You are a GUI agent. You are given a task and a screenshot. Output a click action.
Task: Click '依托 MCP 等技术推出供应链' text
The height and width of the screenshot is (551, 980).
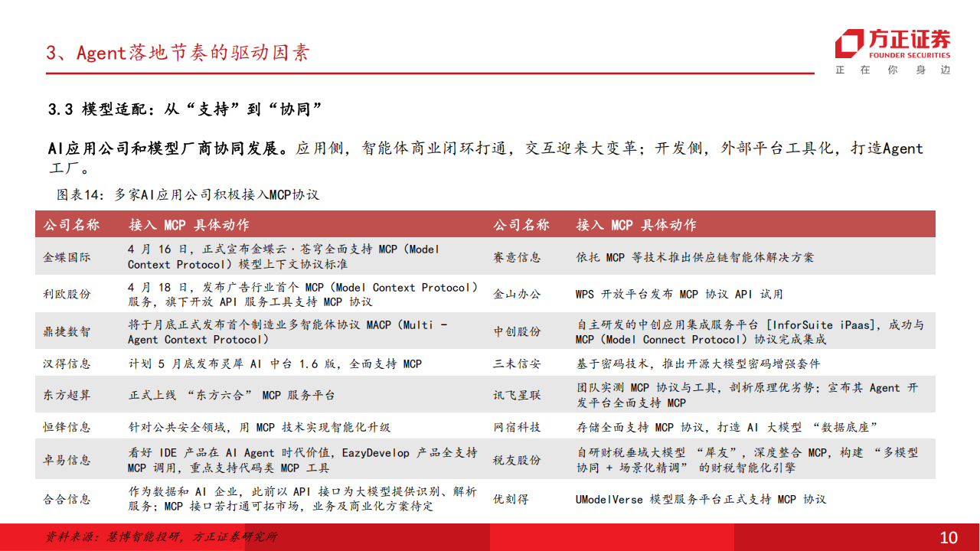point(695,257)
